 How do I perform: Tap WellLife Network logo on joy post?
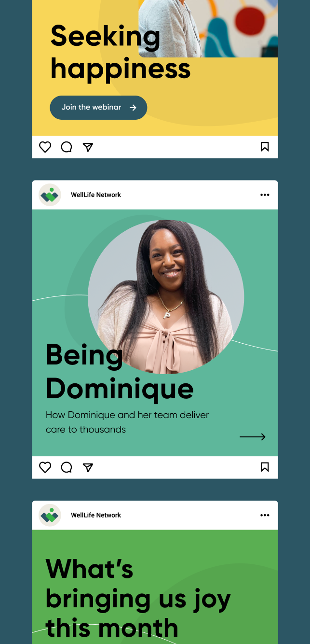pyautogui.click(x=50, y=515)
